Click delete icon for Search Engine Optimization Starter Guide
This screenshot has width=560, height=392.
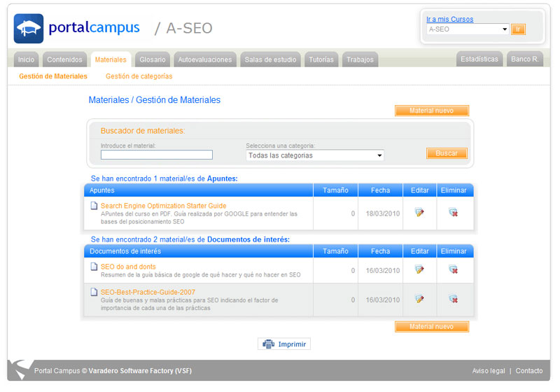[453, 213]
